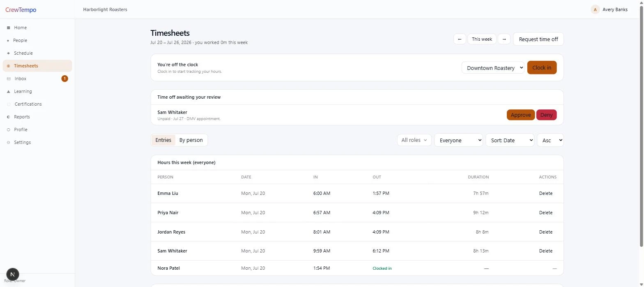Open the Home menu item
The height and width of the screenshot is (287, 644).
point(37,28)
